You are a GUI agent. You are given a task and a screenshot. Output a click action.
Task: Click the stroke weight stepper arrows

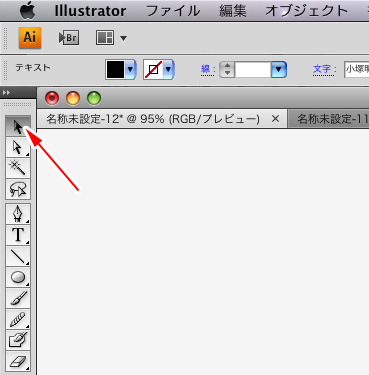point(227,69)
